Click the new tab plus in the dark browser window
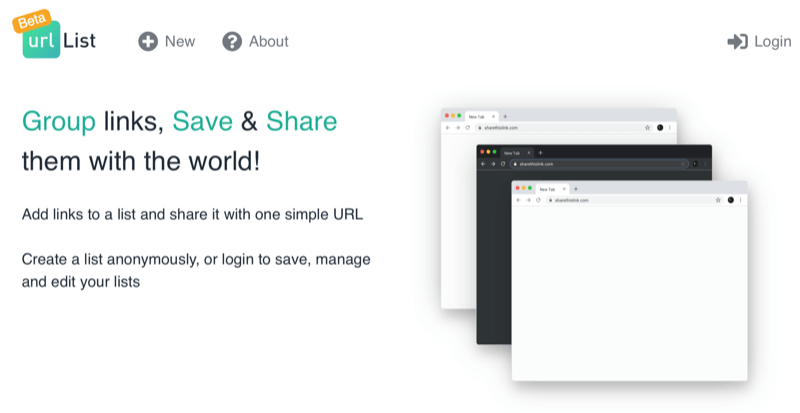 click(x=540, y=153)
